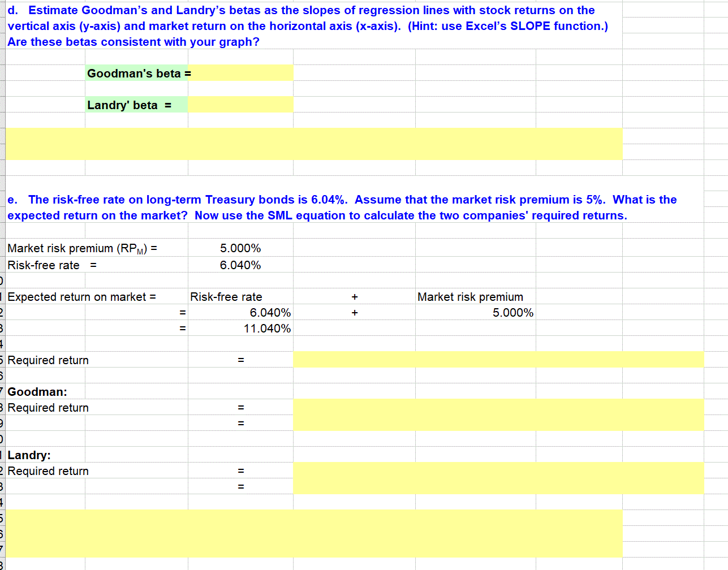Click the 'Landry' beta =' label cell
This screenshot has width=728, height=570.
click(136, 105)
